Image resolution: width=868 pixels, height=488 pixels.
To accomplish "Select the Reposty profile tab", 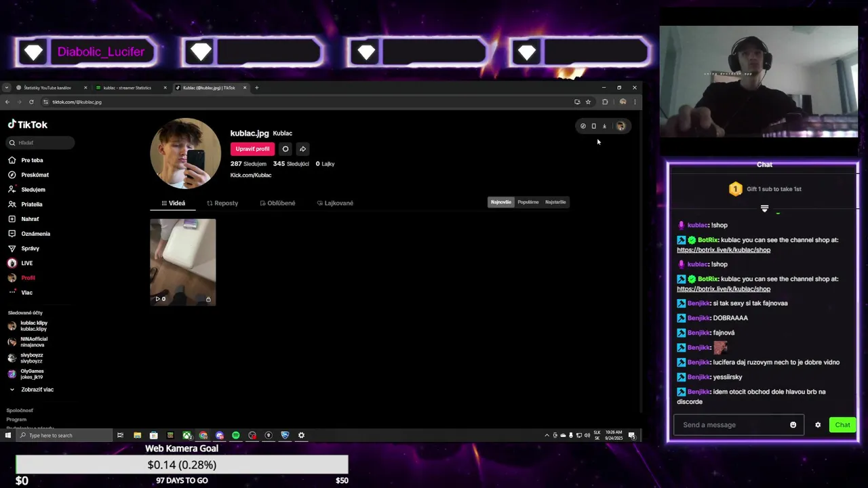I will (222, 203).
